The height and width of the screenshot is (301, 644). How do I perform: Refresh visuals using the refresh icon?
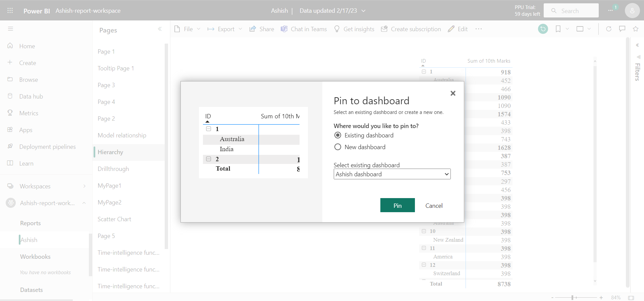tap(609, 29)
